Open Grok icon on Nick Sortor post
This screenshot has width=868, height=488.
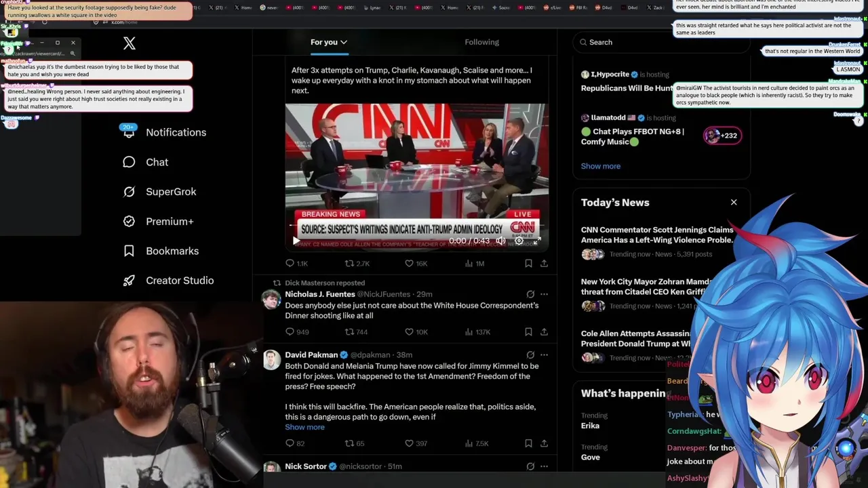pyautogui.click(x=530, y=466)
